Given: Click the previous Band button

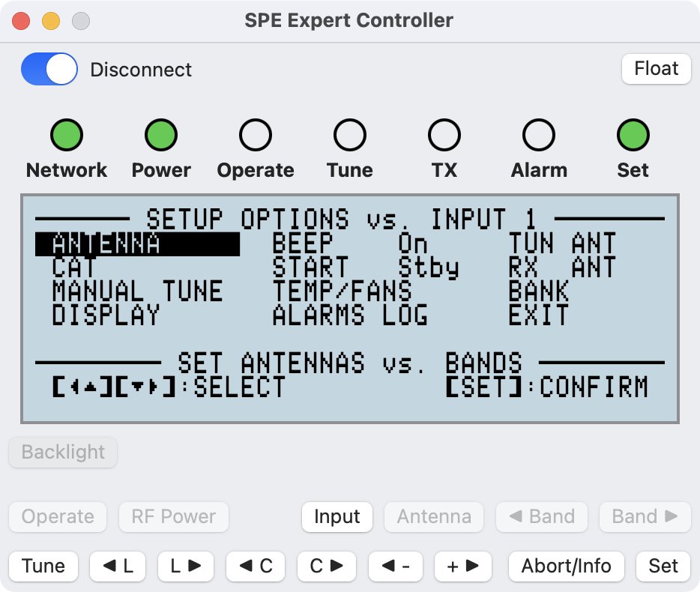Looking at the screenshot, I should coord(542,516).
